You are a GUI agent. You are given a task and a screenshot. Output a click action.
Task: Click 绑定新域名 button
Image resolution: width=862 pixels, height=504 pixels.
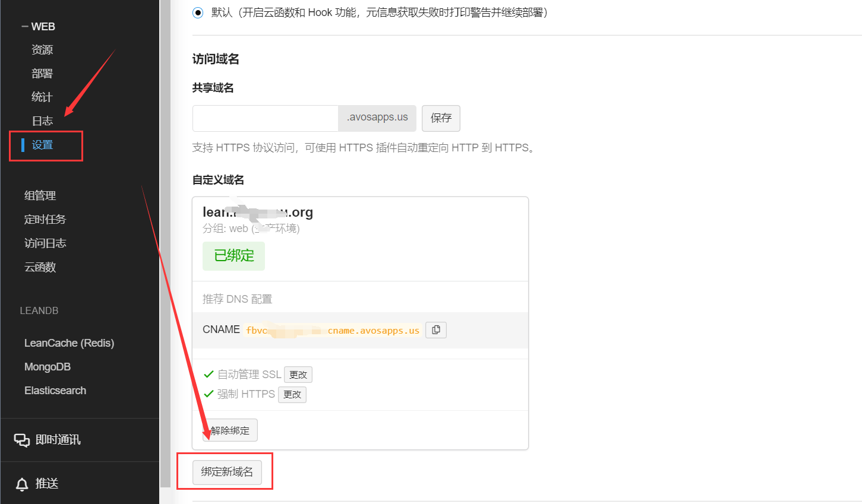(x=227, y=472)
